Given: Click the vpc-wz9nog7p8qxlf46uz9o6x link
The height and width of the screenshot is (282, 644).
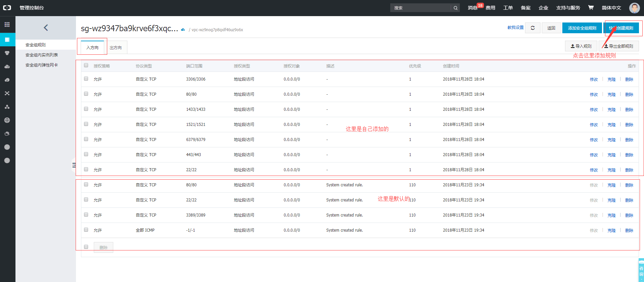Looking at the screenshot, I should point(217,30).
